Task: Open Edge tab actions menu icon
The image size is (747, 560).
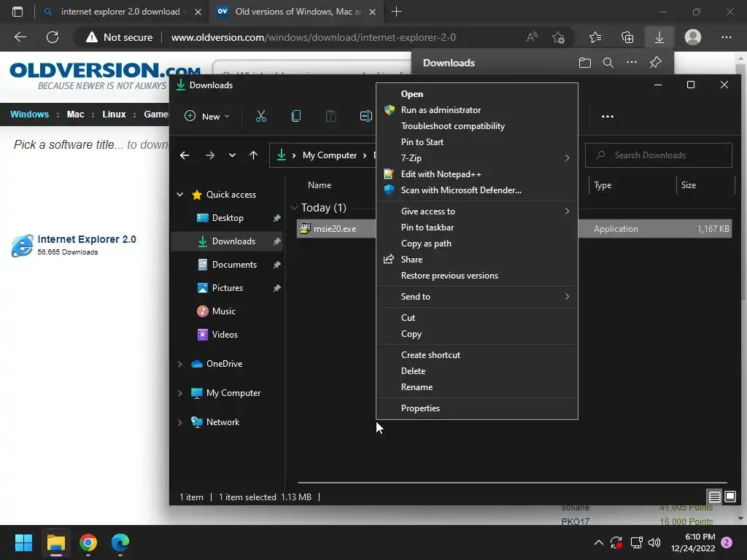Action: point(18,12)
